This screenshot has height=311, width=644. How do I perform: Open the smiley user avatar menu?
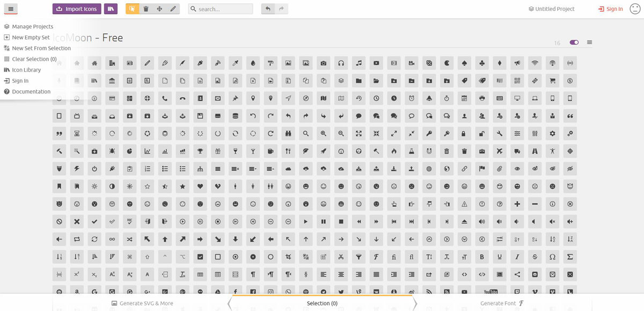coord(635,9)
